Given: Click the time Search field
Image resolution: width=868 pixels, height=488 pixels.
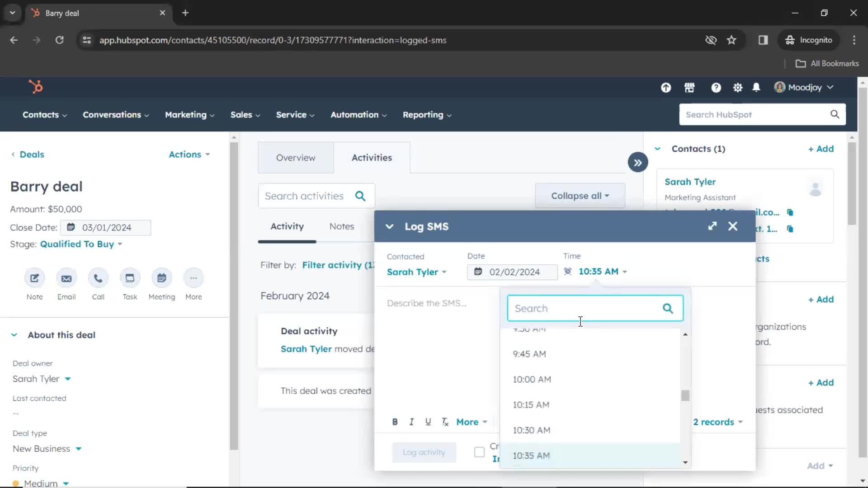Looking at the screenshot, I should pos(595,309).
